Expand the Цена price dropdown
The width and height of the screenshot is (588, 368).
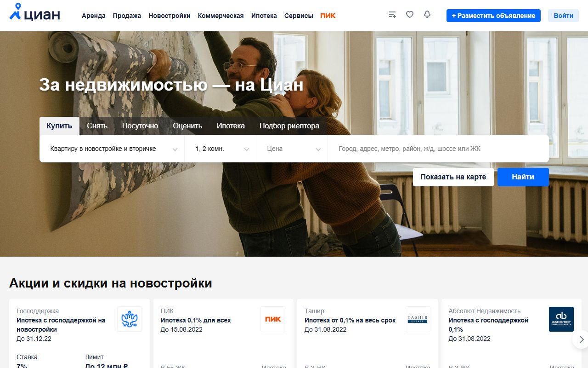(x=292, y=149)
